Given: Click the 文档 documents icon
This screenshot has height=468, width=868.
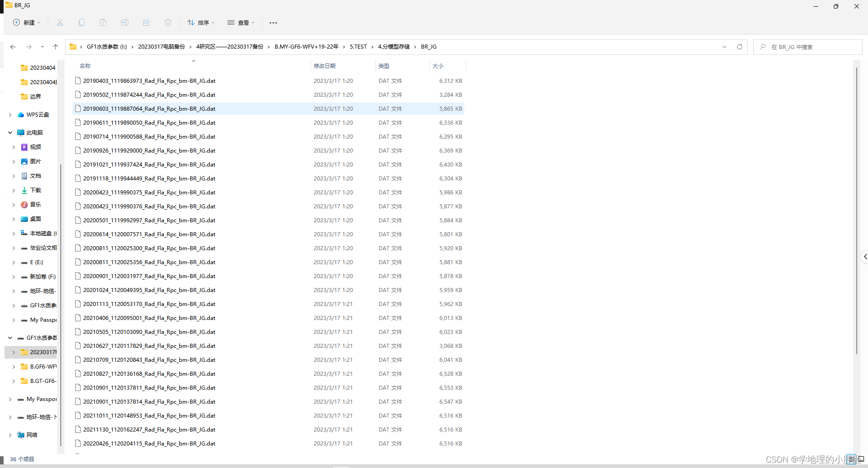Looking at the screenshot, I should pos(24,176).
